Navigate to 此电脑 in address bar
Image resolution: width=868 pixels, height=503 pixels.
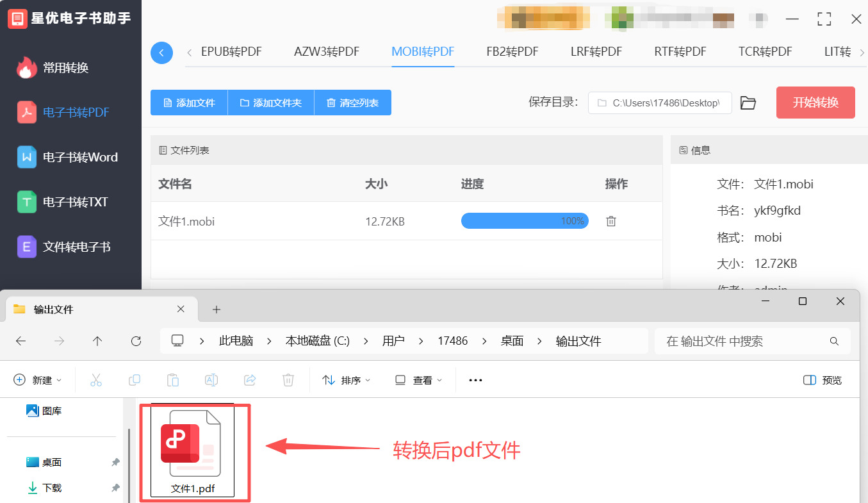(236, 341)
